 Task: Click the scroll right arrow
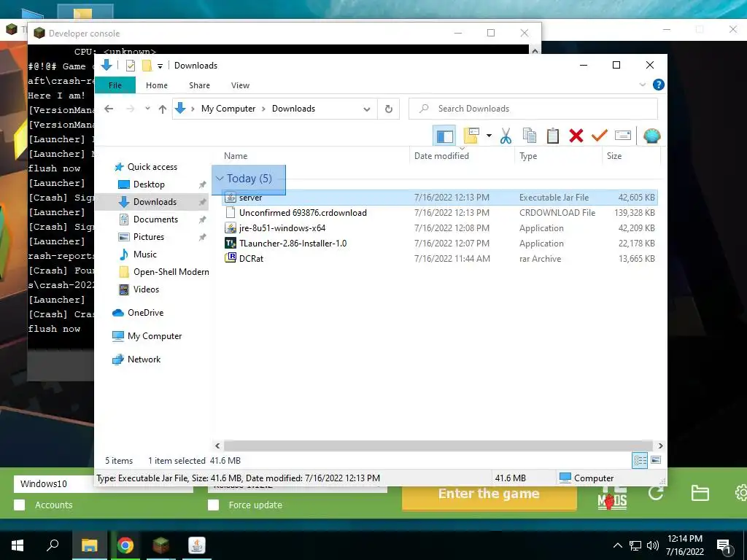pyautogui.click(x=660, y=446)
